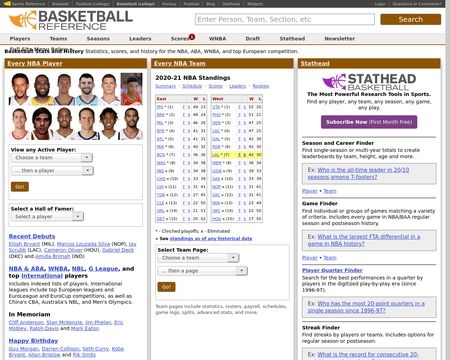Open 'standings as of any historical date' link
450x360 pixels.
[x=211, y=239]
